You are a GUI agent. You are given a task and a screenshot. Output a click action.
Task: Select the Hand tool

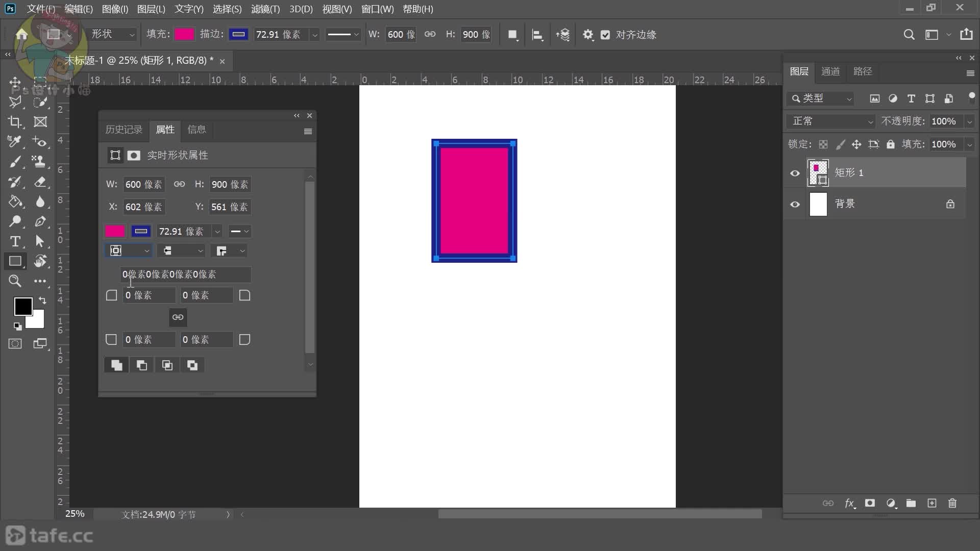[40, 261]
